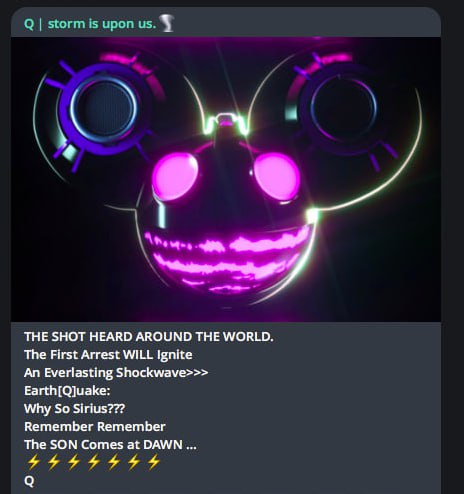Click the "Q" signature at message bottom
464x494 pixels.
tap(29, 481)
